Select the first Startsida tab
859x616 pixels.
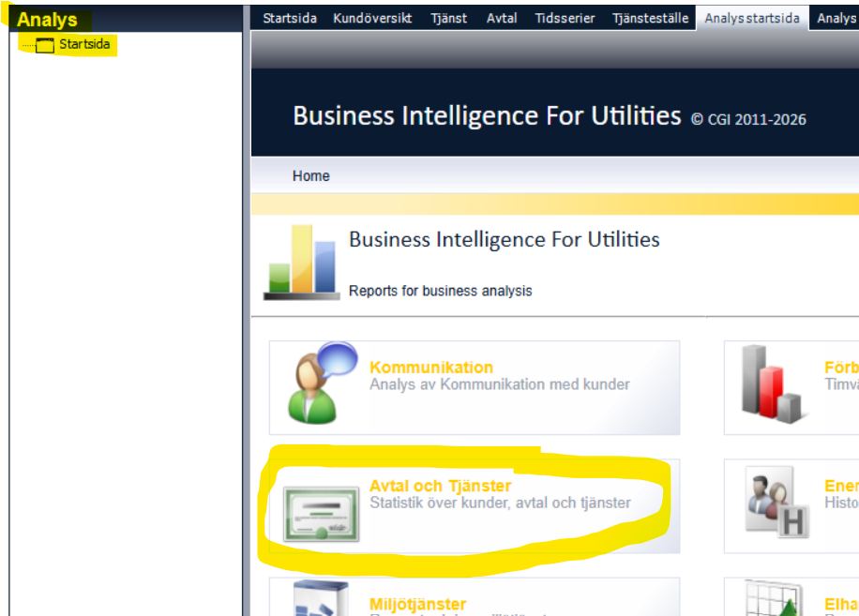[289, 18]
